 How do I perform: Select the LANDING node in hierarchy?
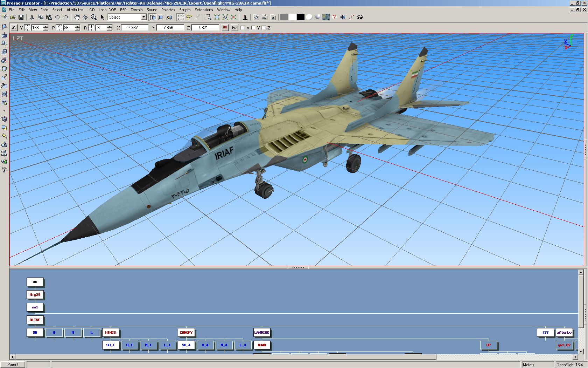pos(262,333)
